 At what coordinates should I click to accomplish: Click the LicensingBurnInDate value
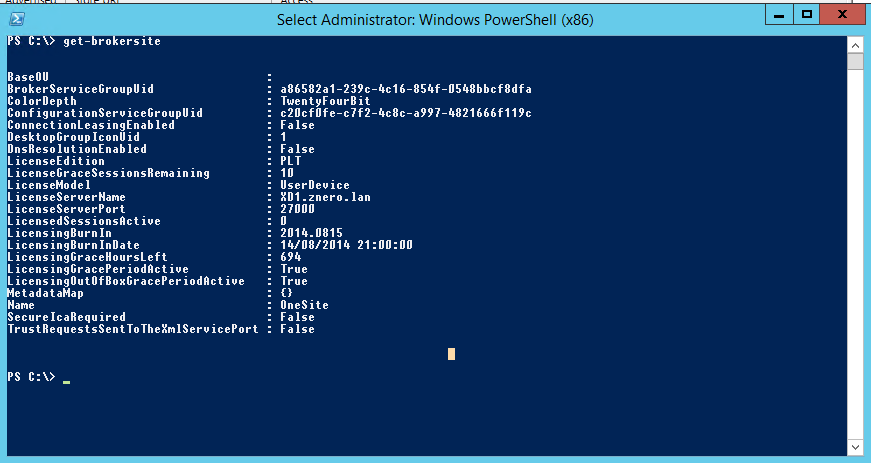point(347,245)
